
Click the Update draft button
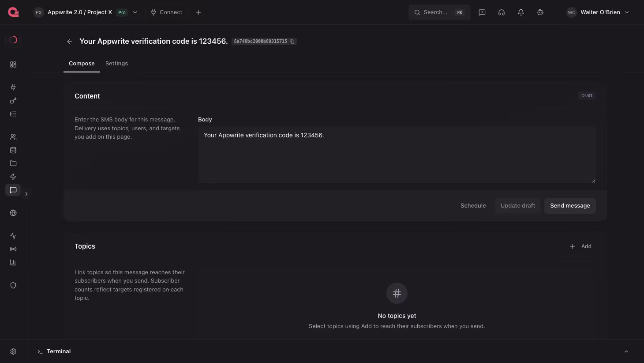(x=518, y=206)
